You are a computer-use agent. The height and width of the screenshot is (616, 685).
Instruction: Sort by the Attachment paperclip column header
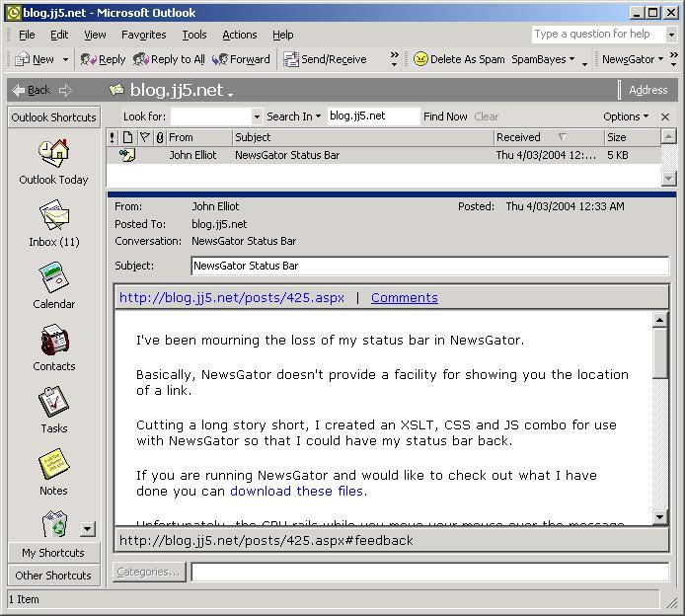click(x=160, y=137)
